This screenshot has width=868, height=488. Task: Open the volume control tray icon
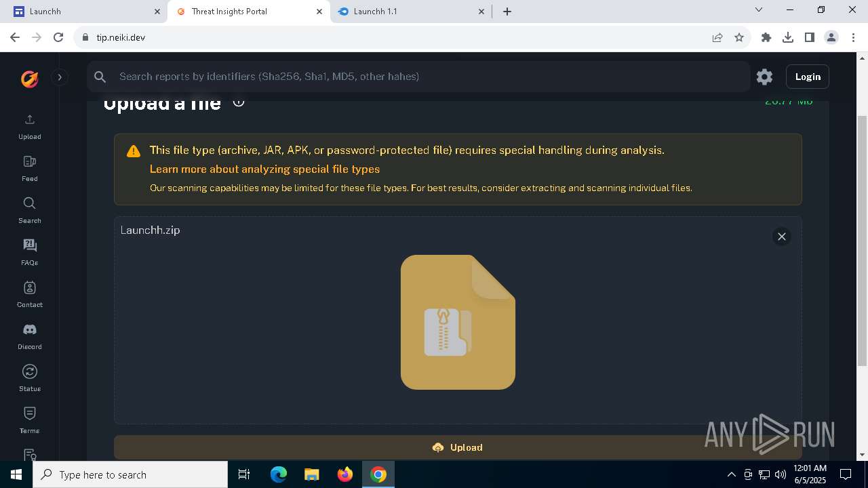[x=780, y=474]
